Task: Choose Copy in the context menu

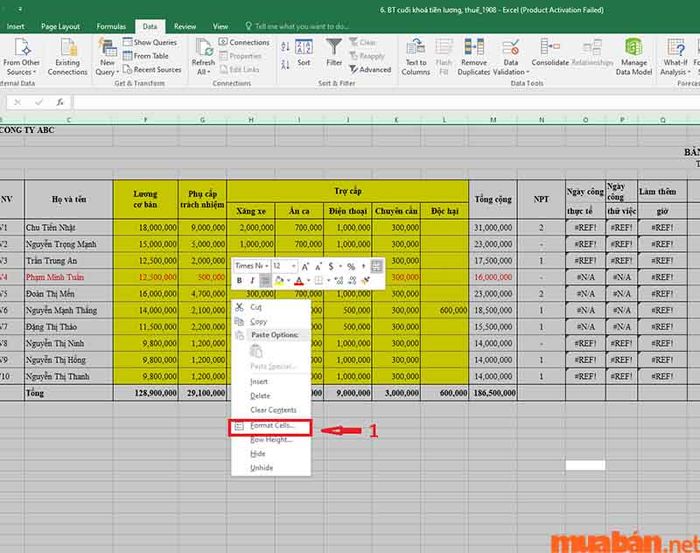Action: (271, 321)
